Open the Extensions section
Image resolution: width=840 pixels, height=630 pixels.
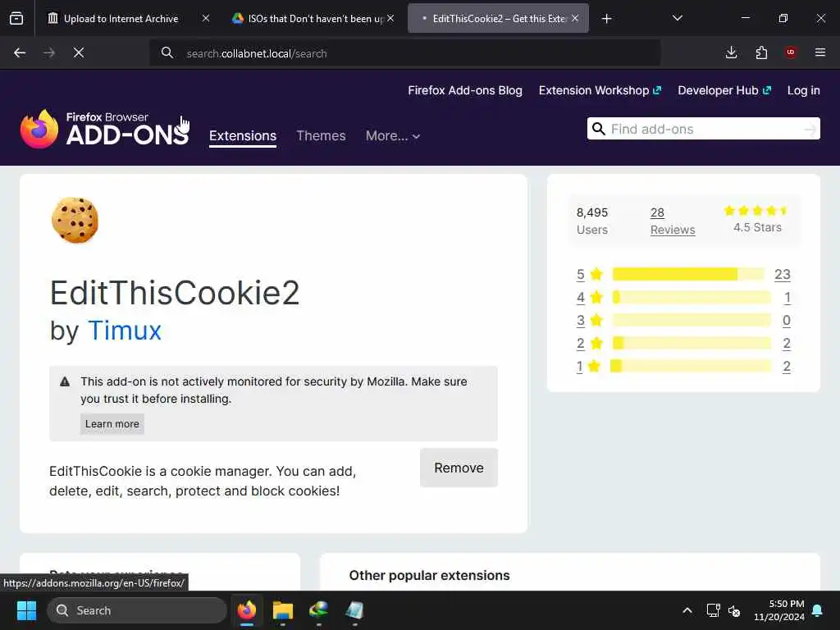[x=243, y=135]
